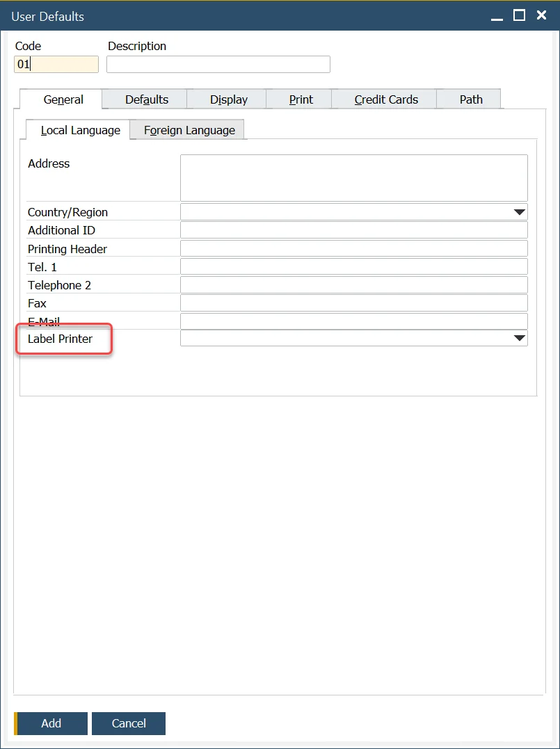
Task: Open the Display tab
Action: pos(228,99)
